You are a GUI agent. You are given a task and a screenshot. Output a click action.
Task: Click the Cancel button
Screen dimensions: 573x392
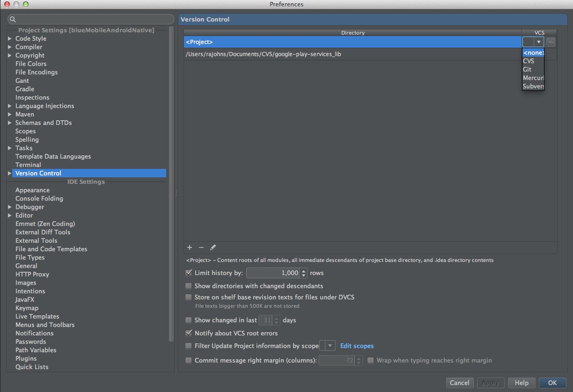pyautogui.click(x=459, y=383)
